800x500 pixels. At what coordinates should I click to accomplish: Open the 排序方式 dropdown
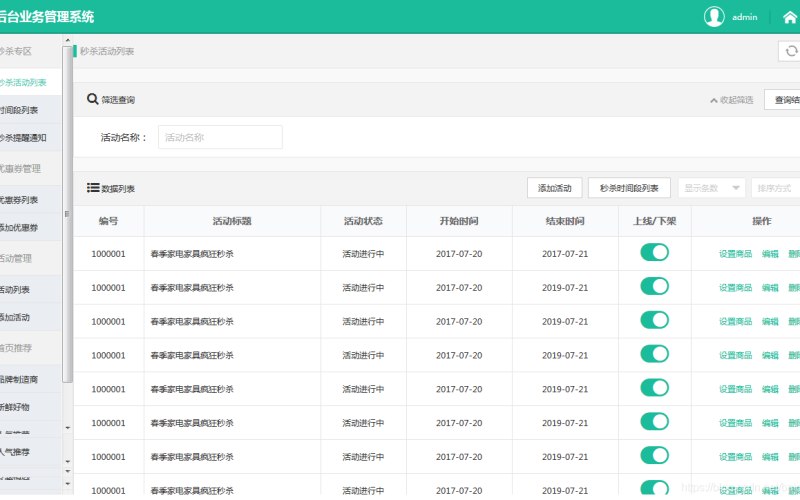776,188
